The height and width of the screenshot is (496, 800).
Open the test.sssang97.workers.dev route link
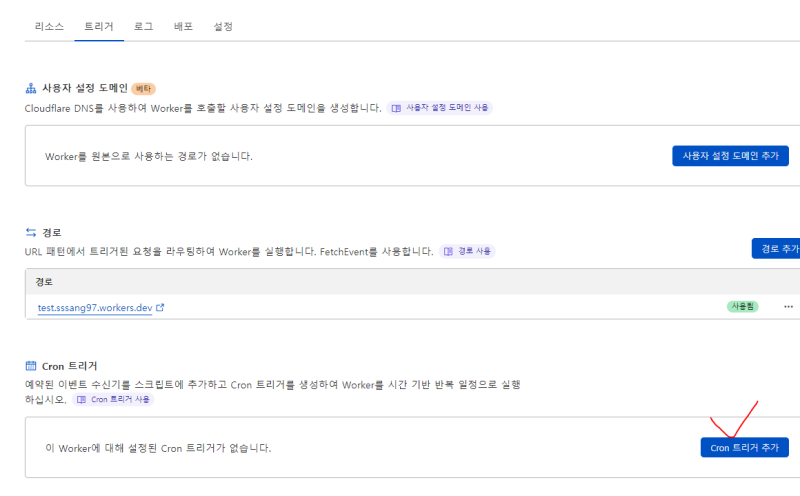95,307
